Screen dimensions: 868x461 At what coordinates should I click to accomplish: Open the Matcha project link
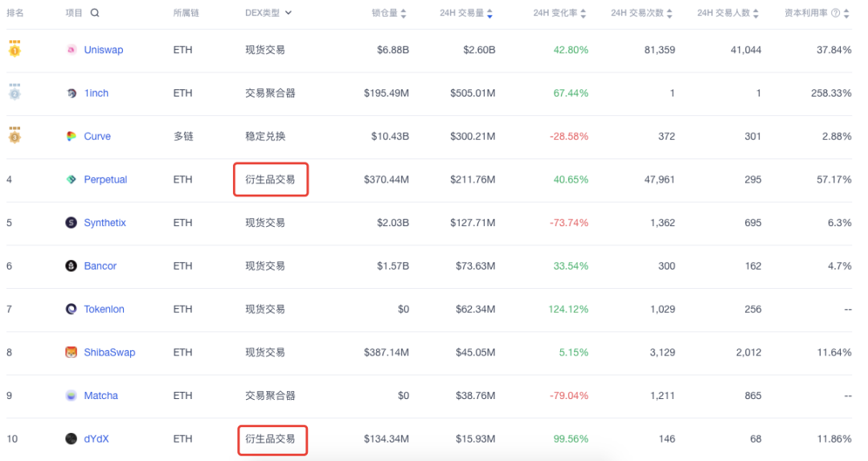[100, 396]
